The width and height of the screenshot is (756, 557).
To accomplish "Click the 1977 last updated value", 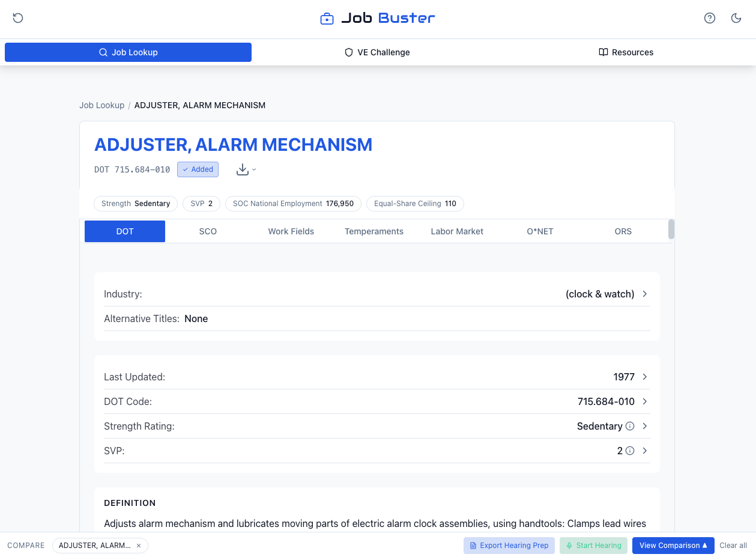I will [624, 377].
